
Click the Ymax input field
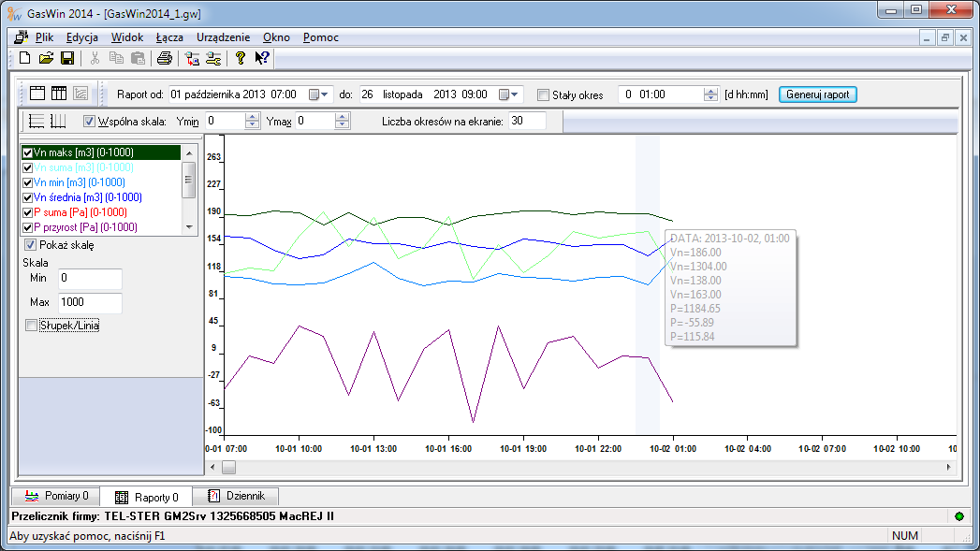[315, 122]
